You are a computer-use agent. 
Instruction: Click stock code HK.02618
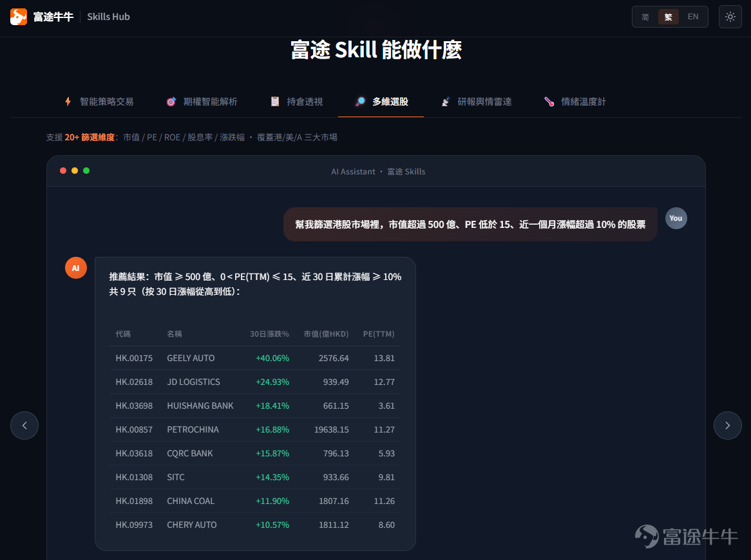coord(134,382)
